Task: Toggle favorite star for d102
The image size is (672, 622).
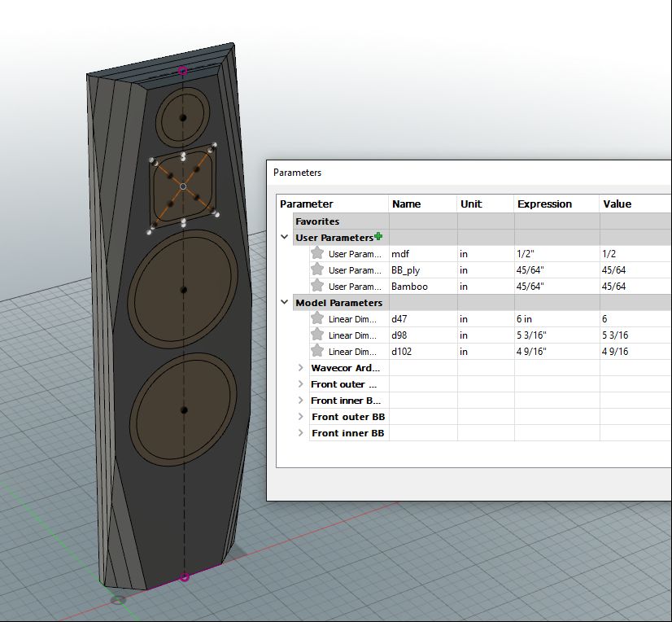Action: (317, 351)
